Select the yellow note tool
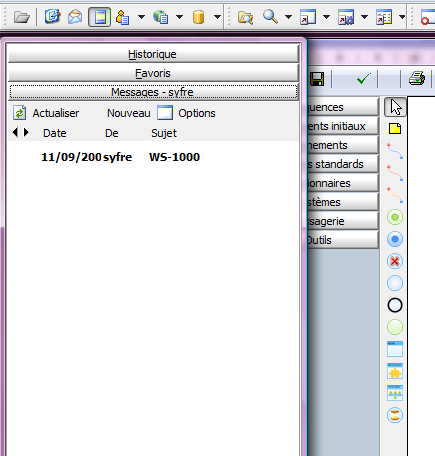 [395, 129]
